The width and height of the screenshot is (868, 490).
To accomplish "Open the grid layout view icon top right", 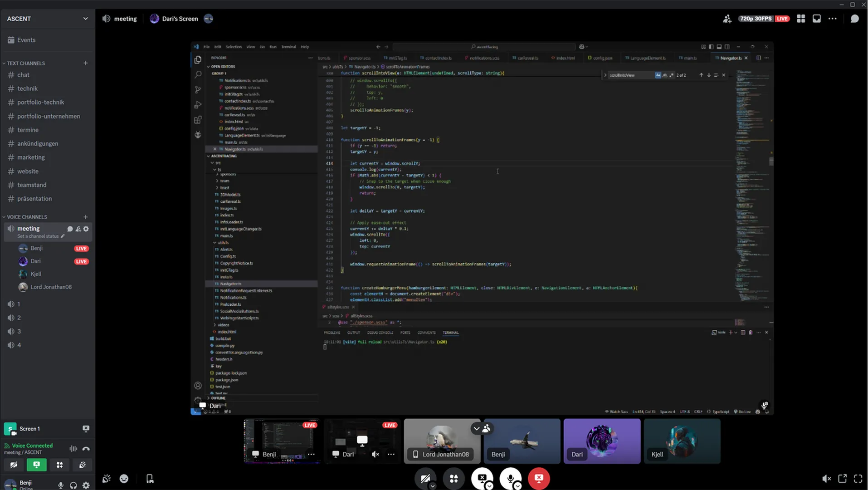I will (801, 19).
